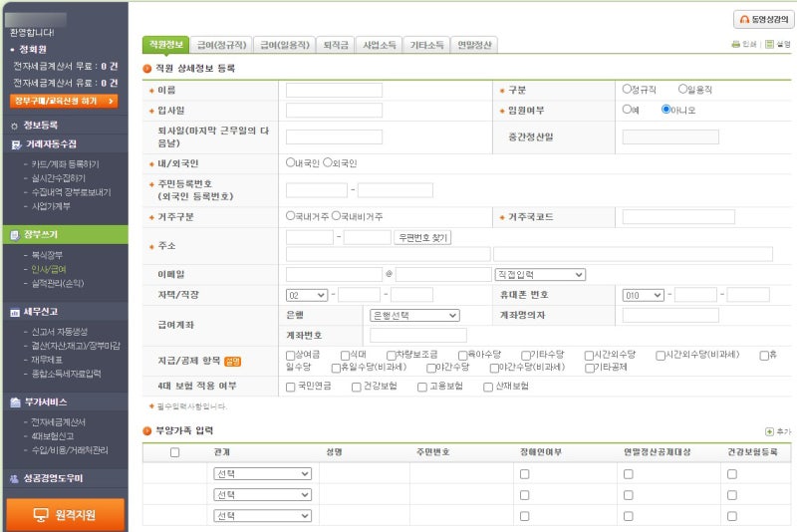
Task: Click the 계좌명의자 input field
Action: tap(670, 316)
